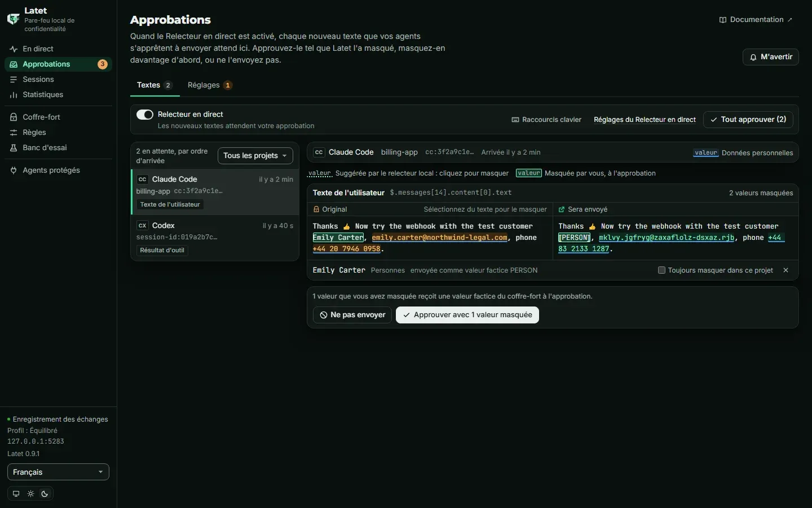The image size is (812, 508).
Task: Open the Français language dropdown
Action: (x=58, y=472)
